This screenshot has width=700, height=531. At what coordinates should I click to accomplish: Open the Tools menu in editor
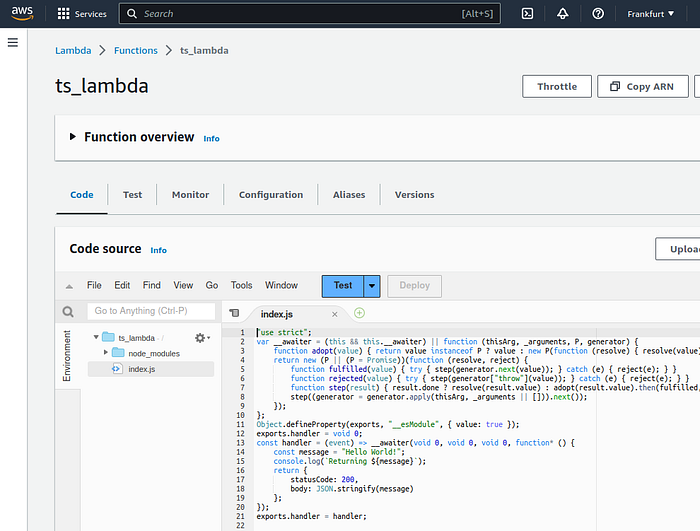pyautogui.click(x=241, y=285)
